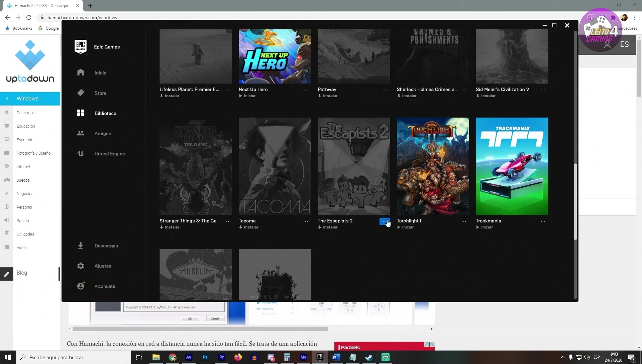
Task: Open Windows notification center
Action: point(632,357)
